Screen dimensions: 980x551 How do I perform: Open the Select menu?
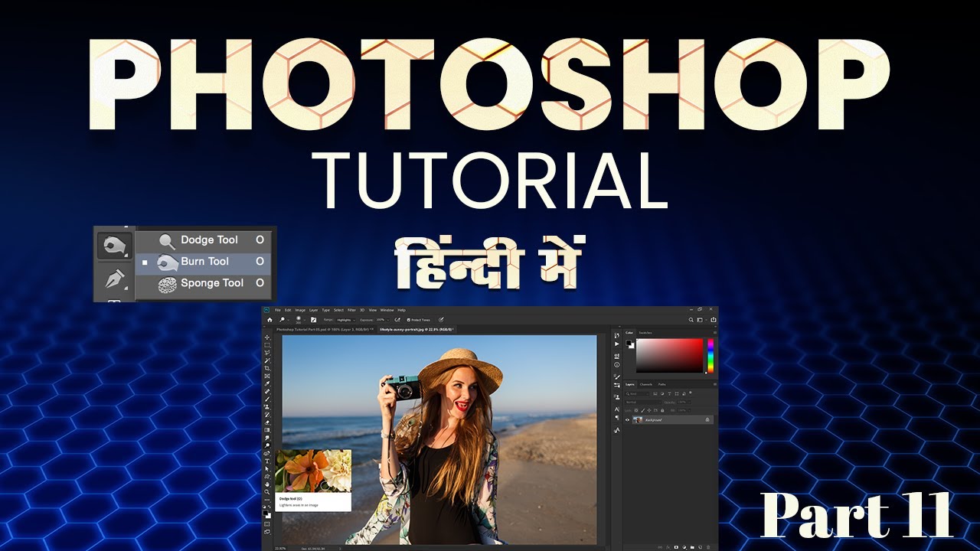coord(338,310)
